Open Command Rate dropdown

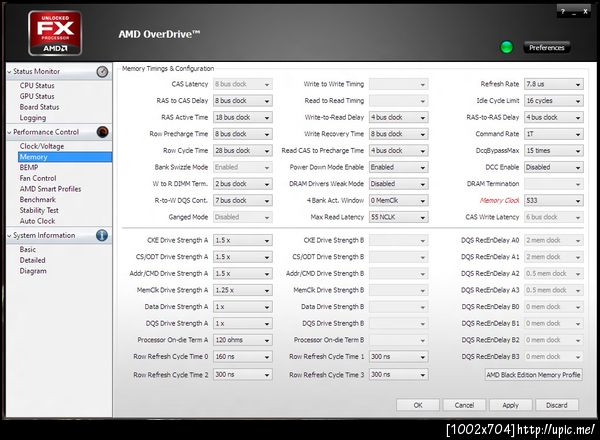pyautogui.click(x=554, y=134)
